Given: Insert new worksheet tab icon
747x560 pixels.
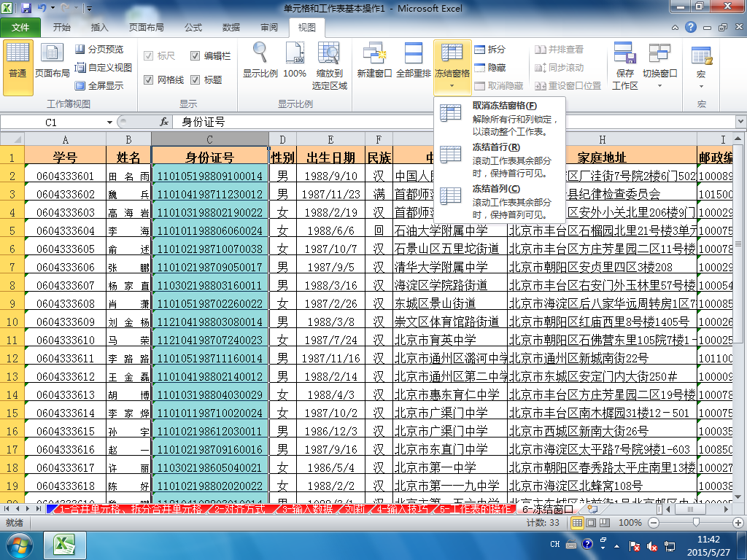Looking at the screenshot, I should [x=592, y=509].
